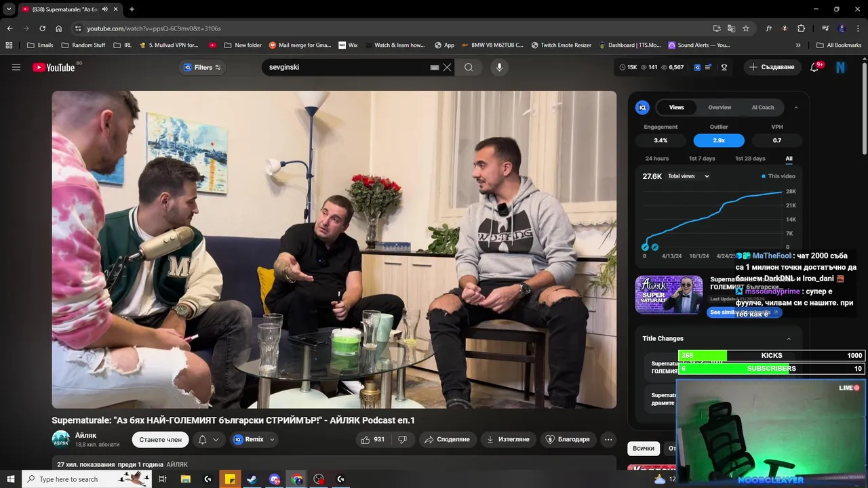Click the Създаване create button
The width and height of the screenshot is (868, 488).
click(772, 67)
